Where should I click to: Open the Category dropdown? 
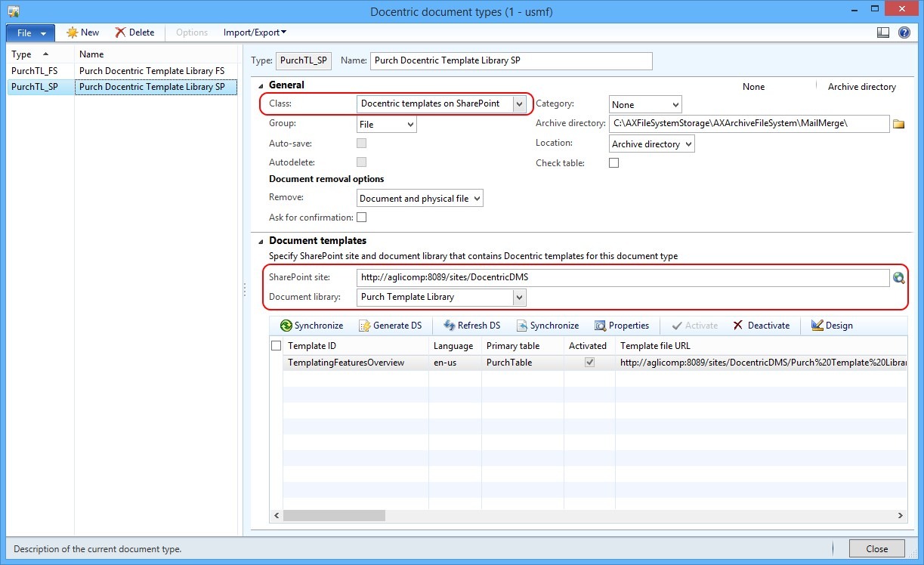[675, 105]
